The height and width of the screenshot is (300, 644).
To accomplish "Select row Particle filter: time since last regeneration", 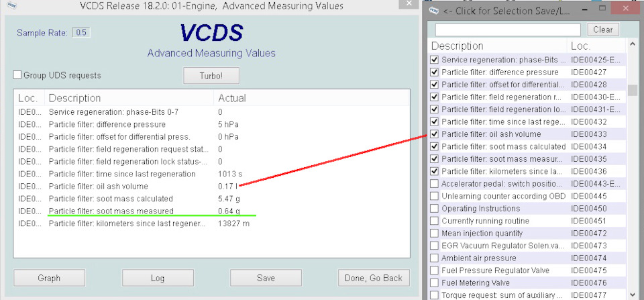I will coord(211,174).
